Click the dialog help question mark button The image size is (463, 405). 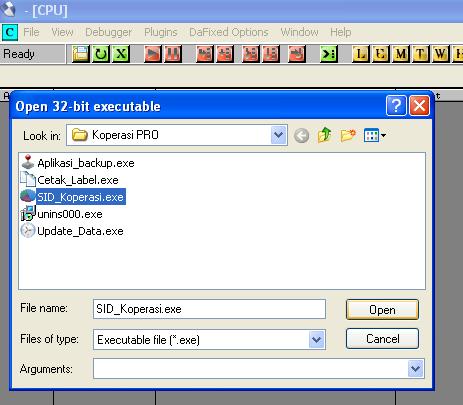396,106
